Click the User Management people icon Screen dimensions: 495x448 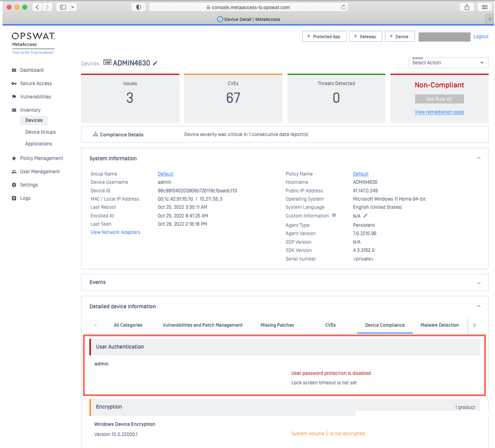14,172
